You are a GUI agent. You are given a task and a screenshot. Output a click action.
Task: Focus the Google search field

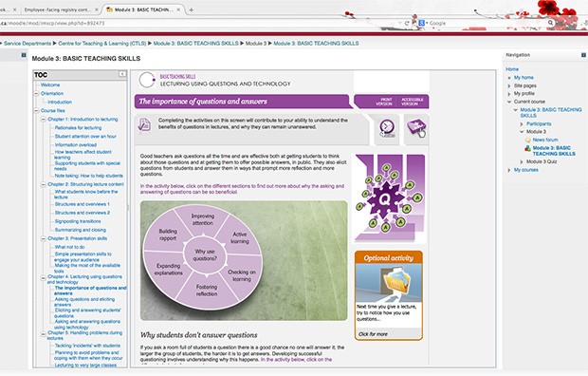tap(487, 24)
